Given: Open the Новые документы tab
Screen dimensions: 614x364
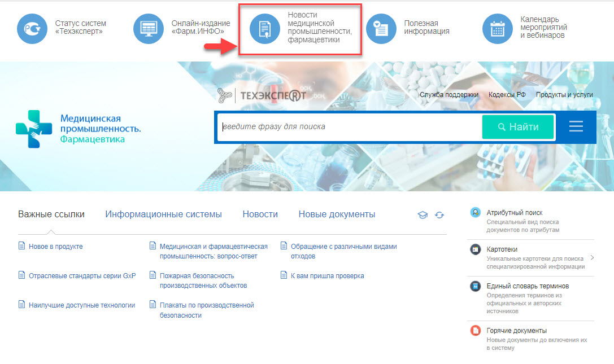Looking at the screenshot, I should pos(337,214).
